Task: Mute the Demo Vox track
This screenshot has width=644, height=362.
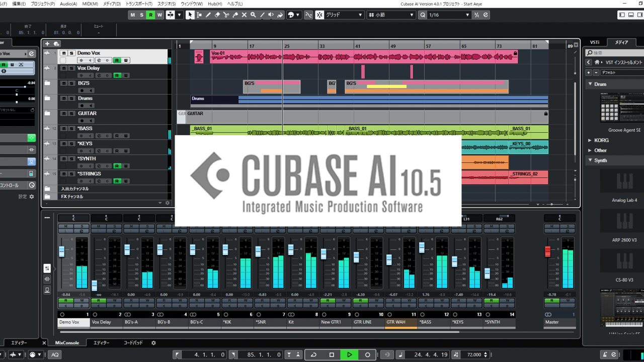Action: 64,53
